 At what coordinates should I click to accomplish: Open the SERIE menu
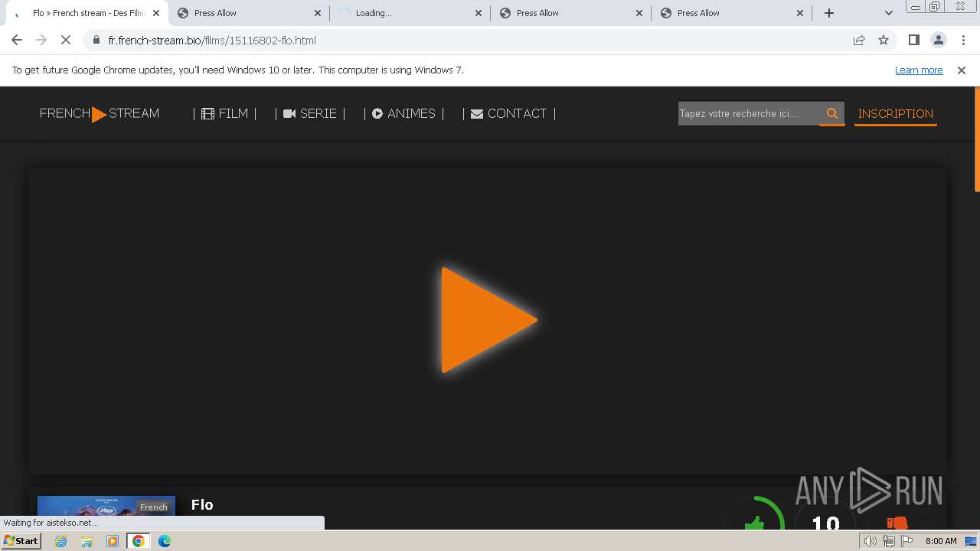(x=310, y=113)
